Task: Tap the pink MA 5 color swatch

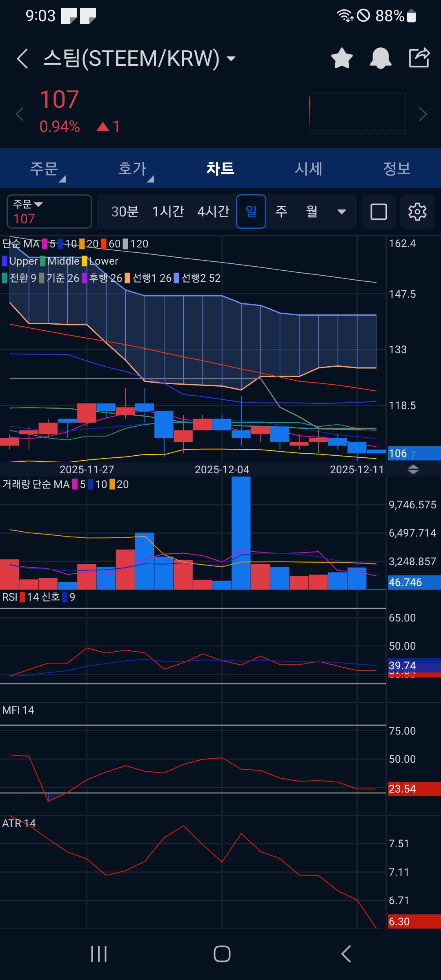Action: pos(45,244)
